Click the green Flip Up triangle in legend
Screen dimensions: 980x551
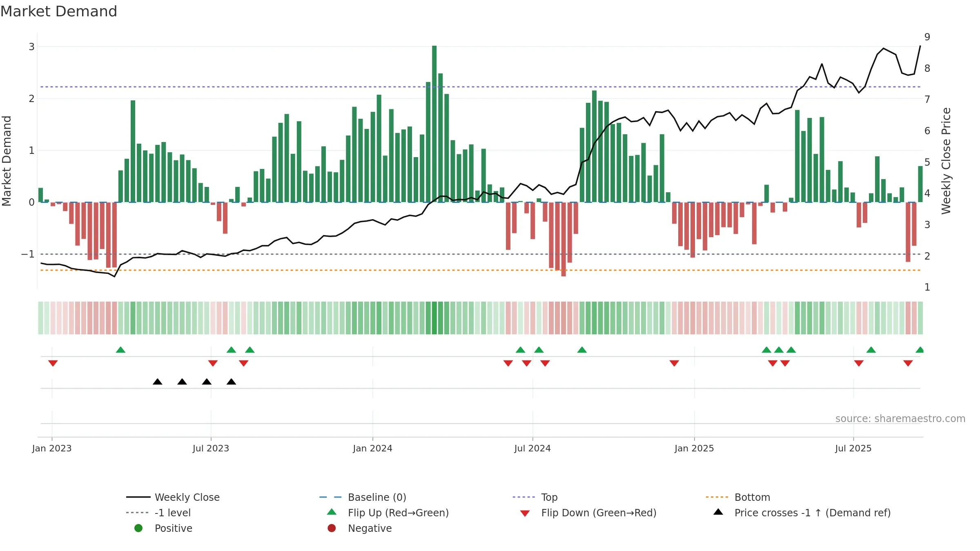(332, 512)
